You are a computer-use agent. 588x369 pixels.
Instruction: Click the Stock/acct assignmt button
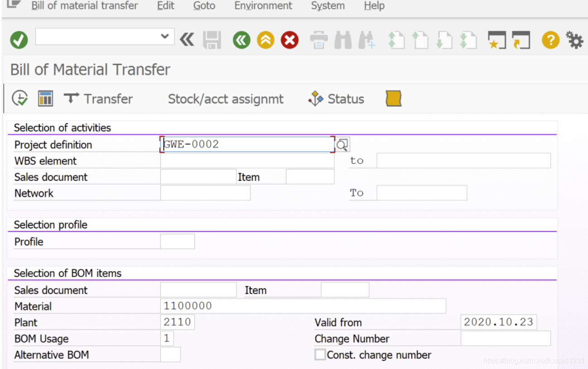226,99
